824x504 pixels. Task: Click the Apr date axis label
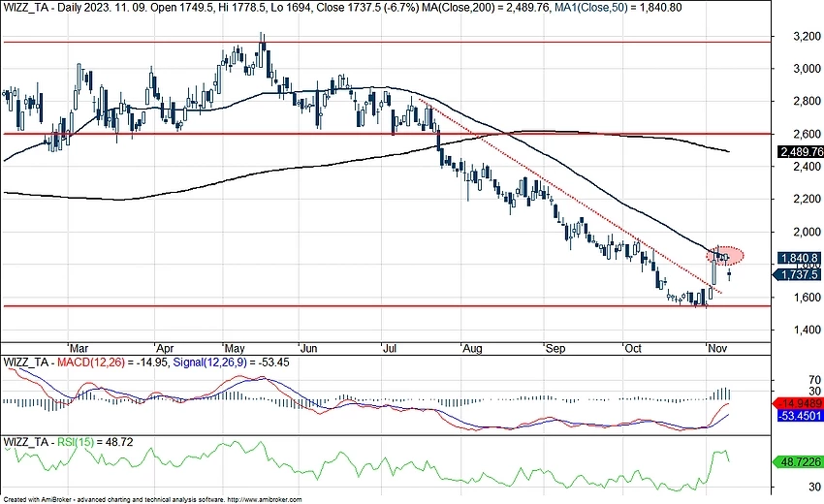(x=165, y=348)
